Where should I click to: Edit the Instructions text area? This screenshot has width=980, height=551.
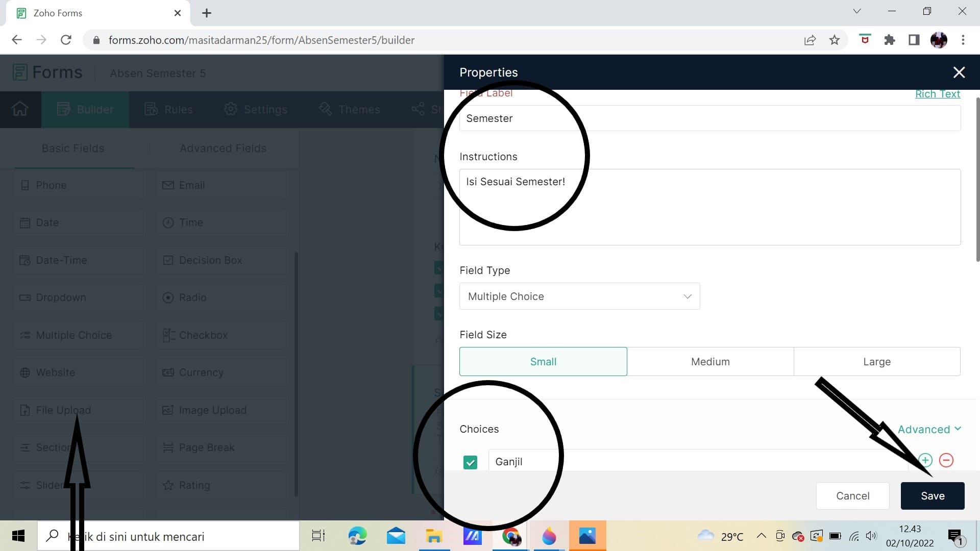coord(709,207)
